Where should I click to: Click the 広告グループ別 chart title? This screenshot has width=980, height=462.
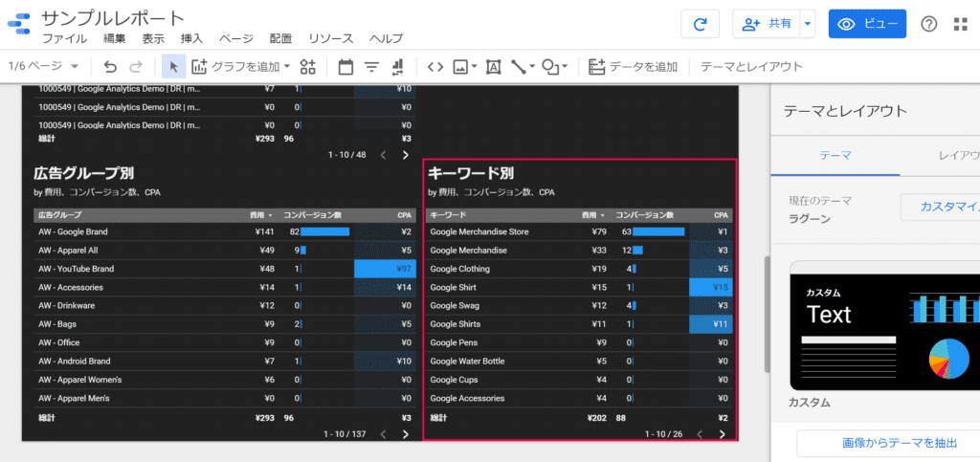click(84, 173)
